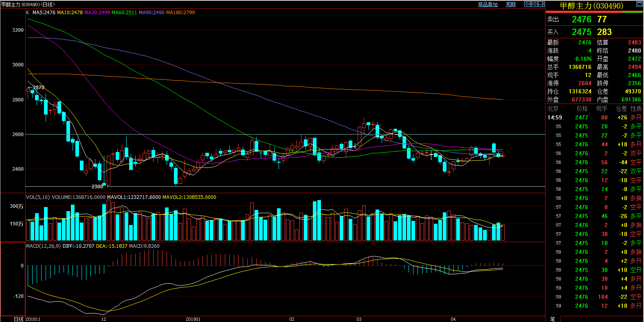This screenshot has height=322, width=644.
Task: Click the previous (left arrow) icon
Action: (527, 4)
